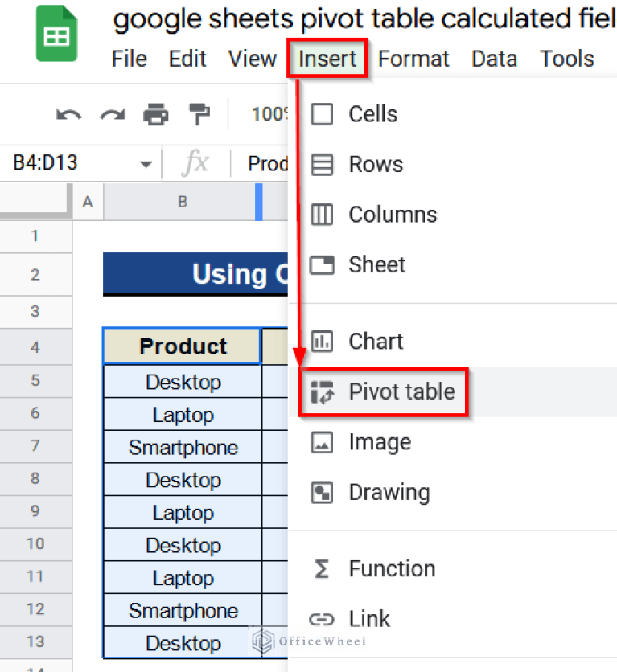The image size is (617, 672).
Task: Choose Sheet from the Insert menu
Action: click(453, 264)
